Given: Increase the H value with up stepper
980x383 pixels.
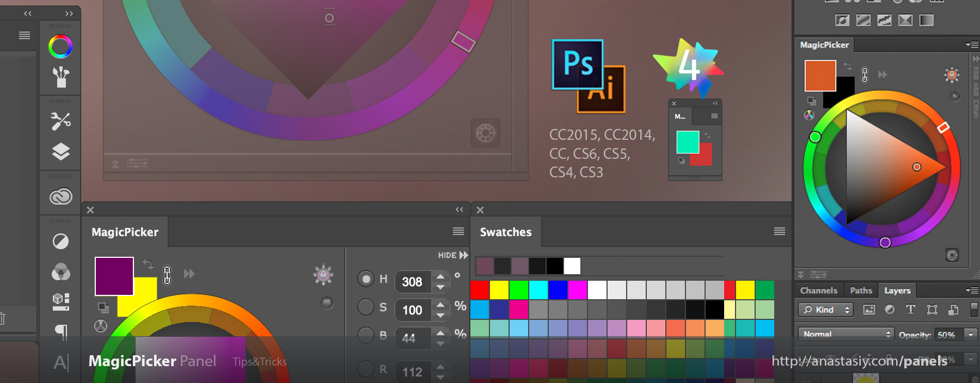Looking at the screenshot, I should pos(440,276).
